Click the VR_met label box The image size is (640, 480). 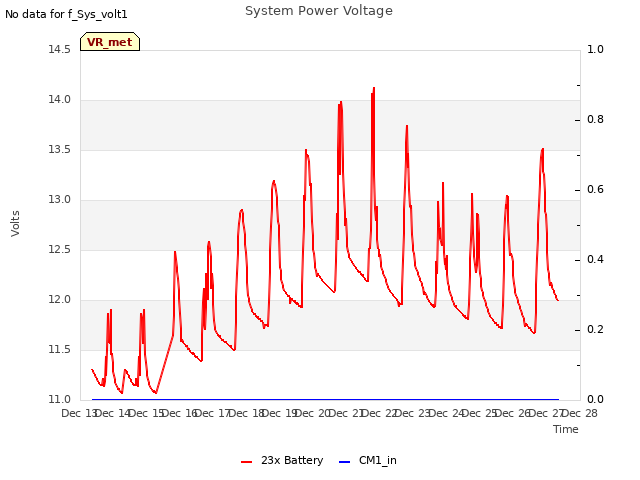(x=110, y=42)
